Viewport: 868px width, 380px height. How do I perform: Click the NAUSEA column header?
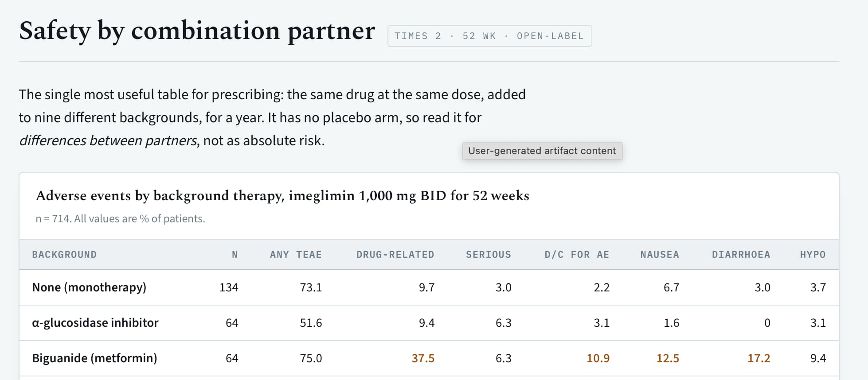pyautogui.click(x=660, y=255)
